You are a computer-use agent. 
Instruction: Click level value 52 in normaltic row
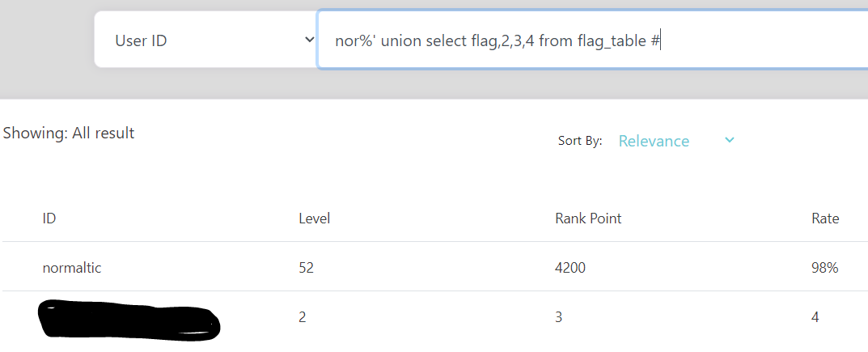point(306,269)
